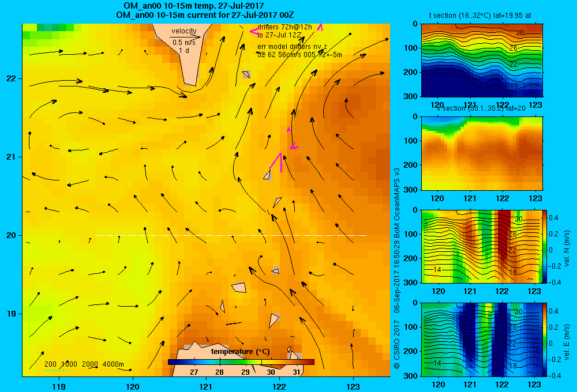Click the CSIRO BoM OceanMAPS v3 copyright text
This screenshot has height=392, width=577.
tap(397, 268)
